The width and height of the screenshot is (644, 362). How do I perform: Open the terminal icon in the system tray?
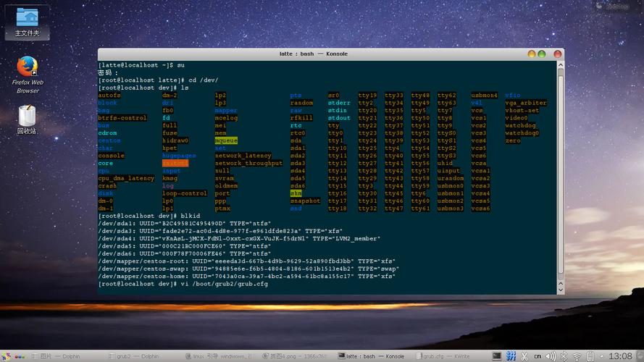[x=496, y=355]
